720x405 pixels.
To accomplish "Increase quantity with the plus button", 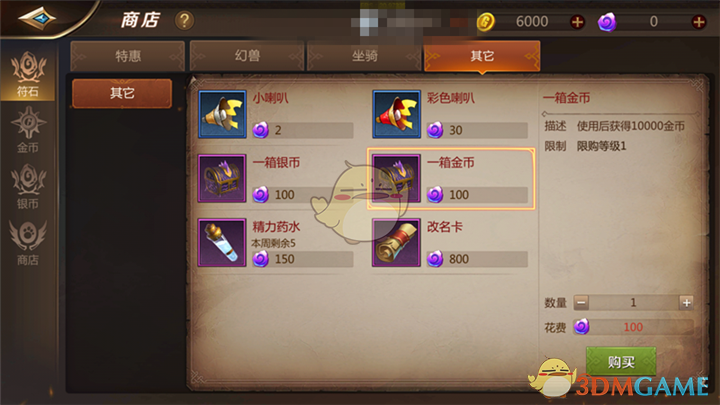I will tap(686, 303).
